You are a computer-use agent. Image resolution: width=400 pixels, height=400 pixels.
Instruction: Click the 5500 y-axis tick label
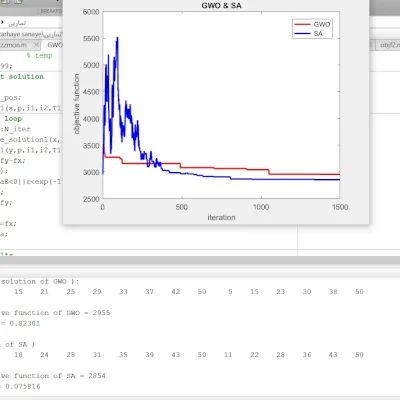click(x=91, y=39)
